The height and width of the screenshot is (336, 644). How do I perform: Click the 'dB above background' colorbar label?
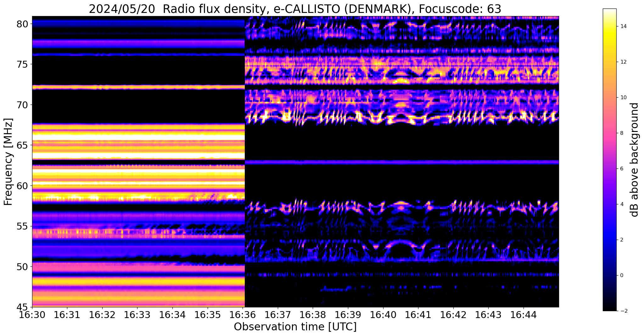tap(635, 160)
